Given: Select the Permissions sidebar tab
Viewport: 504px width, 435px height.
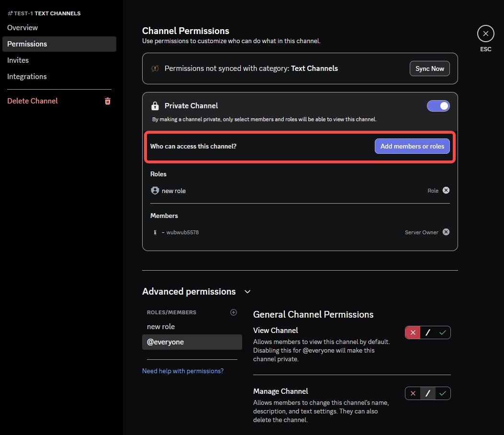Looking at the screenshot, I should pos(59,44).
